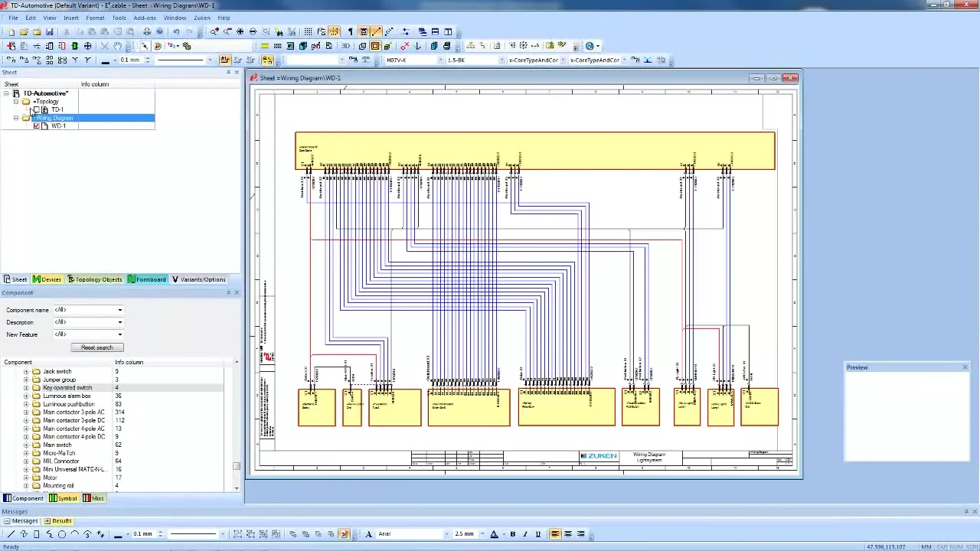Click the 3D view icon
Viewport: 980px width, 551px height.
pos(345,46)
